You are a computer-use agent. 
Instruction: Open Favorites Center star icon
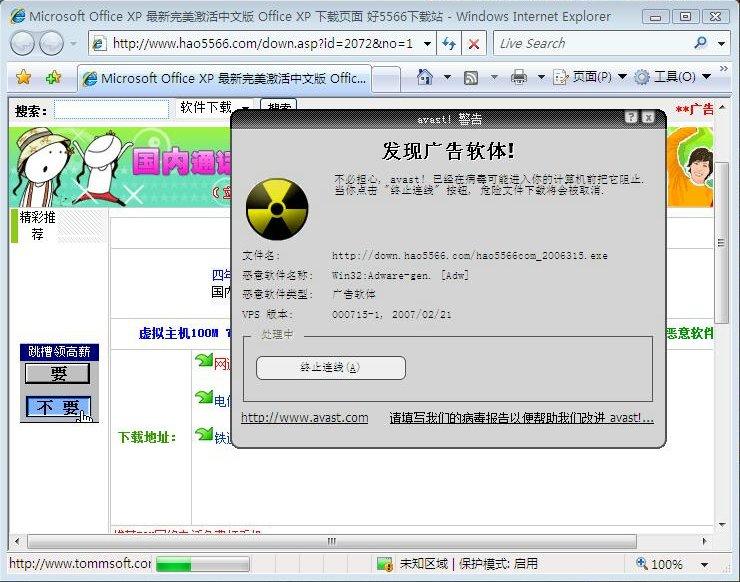tap(24, 77)
